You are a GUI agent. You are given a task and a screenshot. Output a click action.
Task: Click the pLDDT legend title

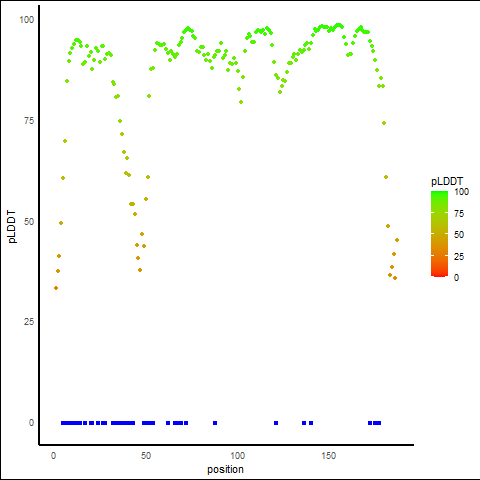[447, 182]
